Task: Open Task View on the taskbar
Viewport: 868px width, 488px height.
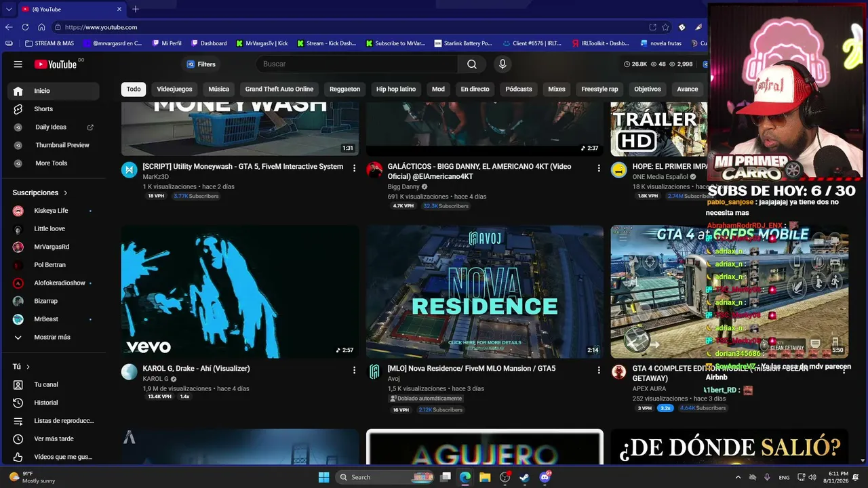Action: point(446,477)
